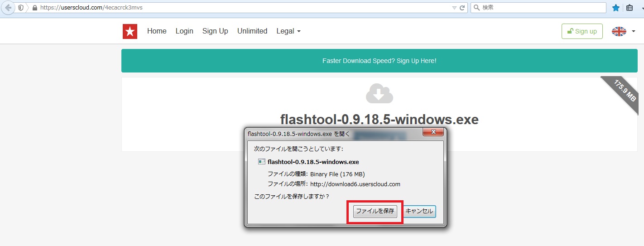Click the cloud download icon
This screenshot has width=644, height=246.
pos(380,94)
